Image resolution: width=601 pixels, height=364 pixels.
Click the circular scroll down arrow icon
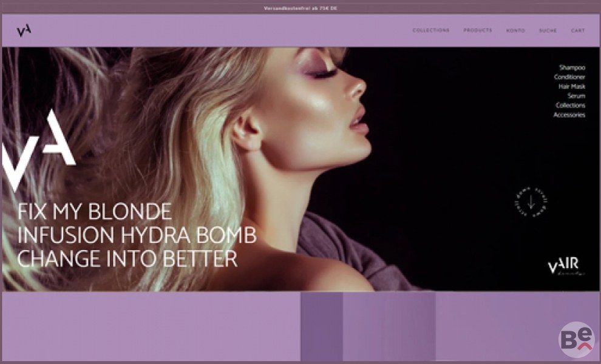coord(531,203)
